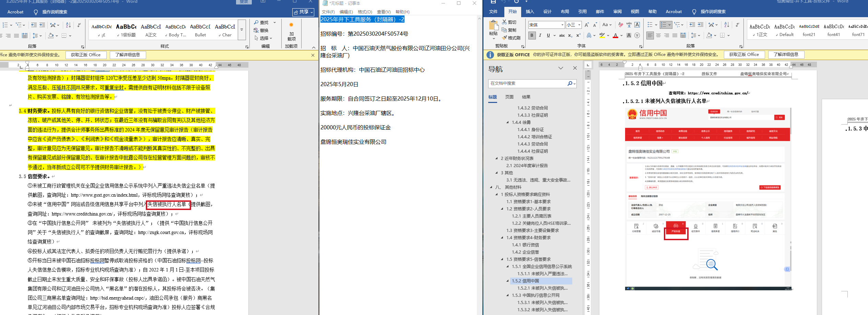Open the 插入 ribbon tab
The image size is (868, 315).
pos(530,12)
